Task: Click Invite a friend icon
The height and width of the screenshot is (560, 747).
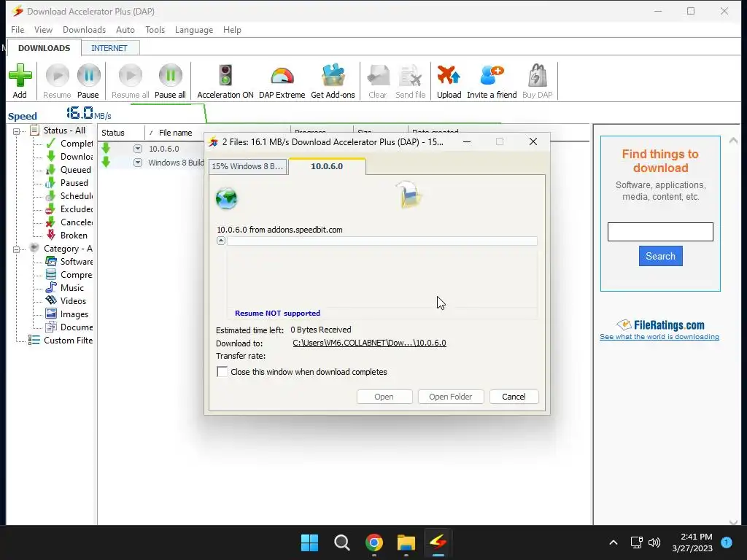Action: tap(492, 76)
